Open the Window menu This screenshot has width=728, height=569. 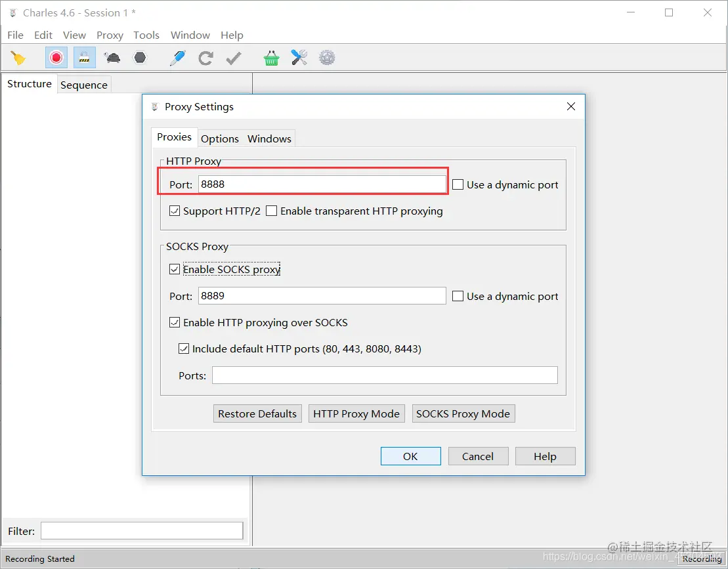click(190, 35)
